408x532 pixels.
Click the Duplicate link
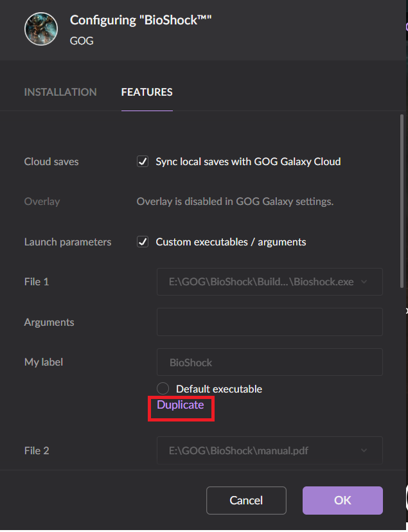(181, 405)
